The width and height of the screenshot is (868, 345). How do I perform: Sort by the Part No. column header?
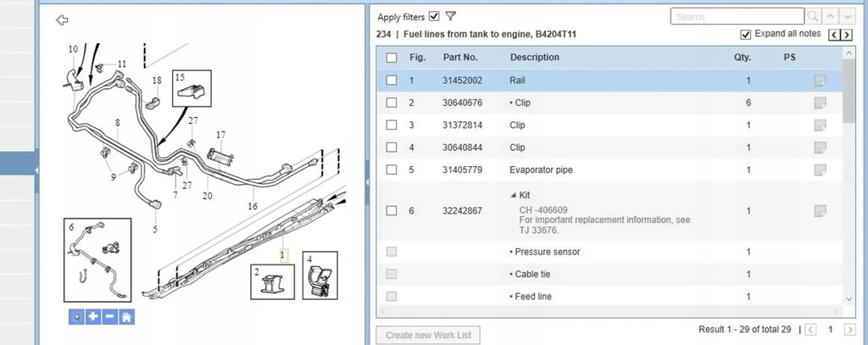460,57
